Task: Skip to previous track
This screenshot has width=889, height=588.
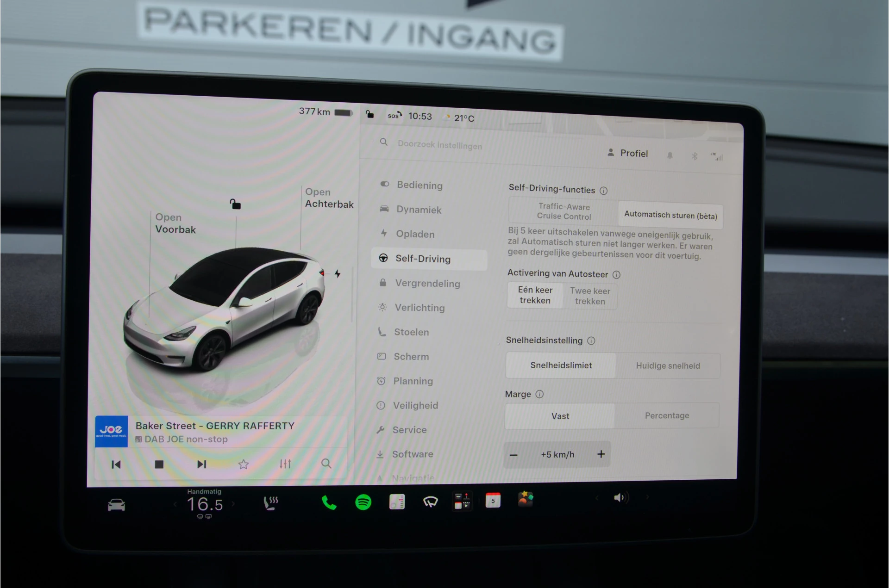Action: [x=116, y=464]
